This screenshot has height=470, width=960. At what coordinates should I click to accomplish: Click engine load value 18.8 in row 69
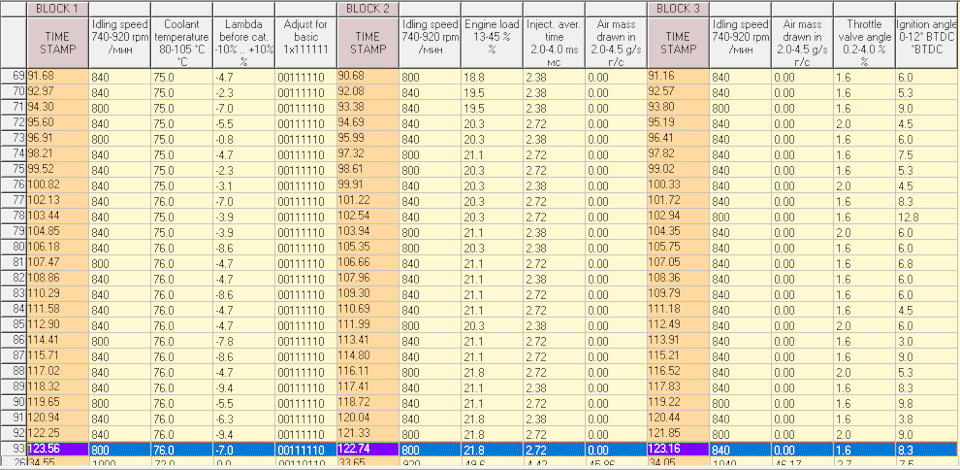[492, 77]
